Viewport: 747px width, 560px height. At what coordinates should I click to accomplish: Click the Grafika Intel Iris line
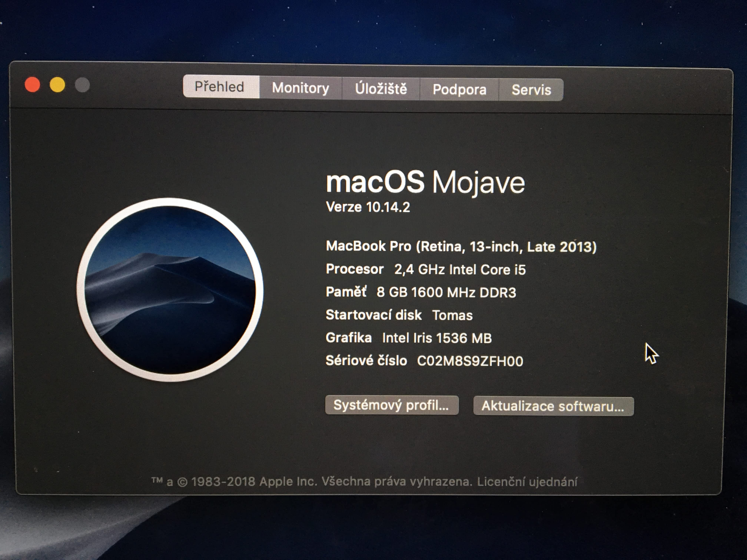pos(408,338)
